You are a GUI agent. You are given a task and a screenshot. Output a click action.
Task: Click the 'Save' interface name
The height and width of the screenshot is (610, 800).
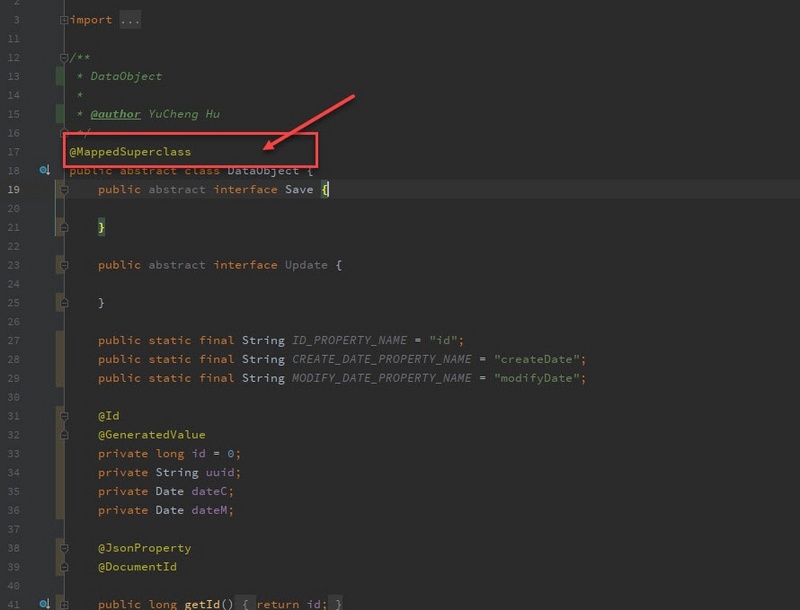click(x=299, y=189)
